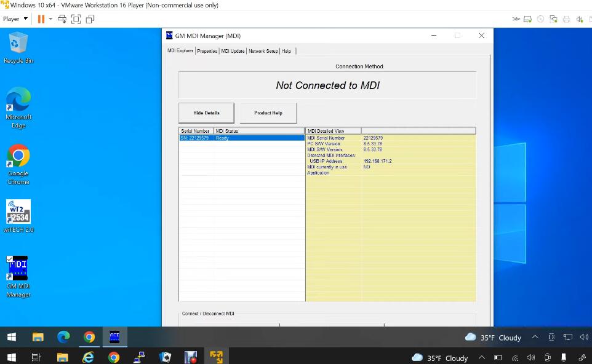Open guest weather widget 35°F Cloudy
The height and width of the screenshot is (364, 592).
tap(493, 337)
